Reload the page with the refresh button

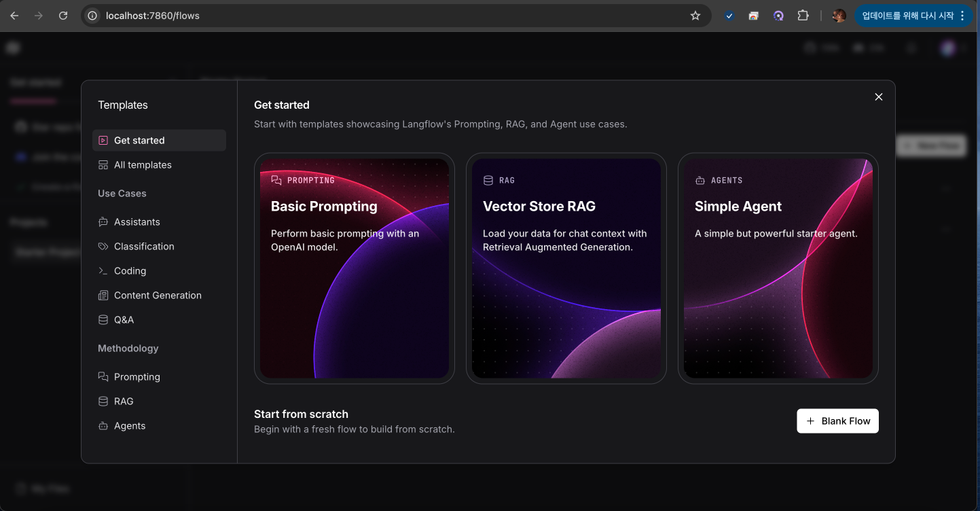(63, 16)
